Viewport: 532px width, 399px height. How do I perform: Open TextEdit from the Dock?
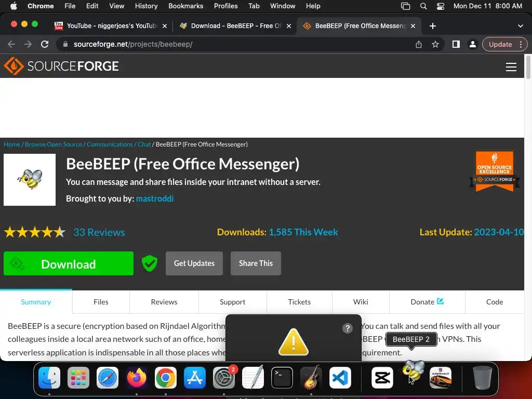click(253, 377)
